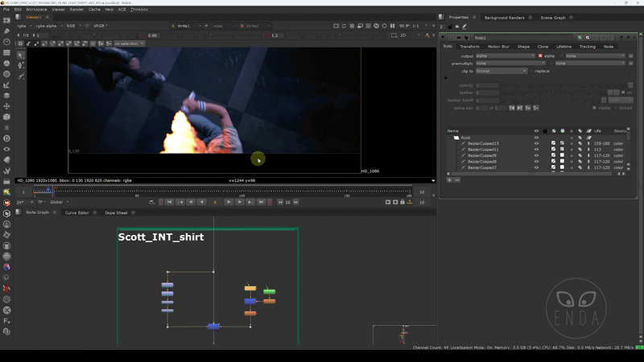Step forward one frame button
This screenshot has width=644, height=362.
(239, 202)
